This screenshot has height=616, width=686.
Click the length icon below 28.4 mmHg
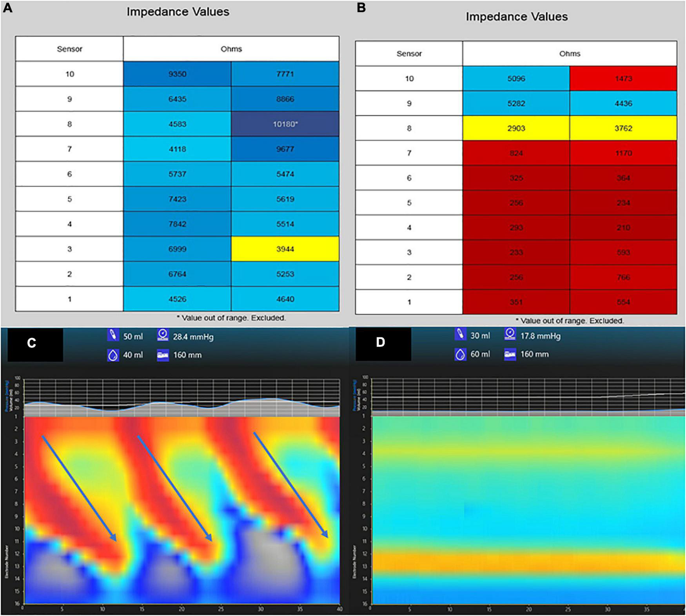tap(162, 355)
